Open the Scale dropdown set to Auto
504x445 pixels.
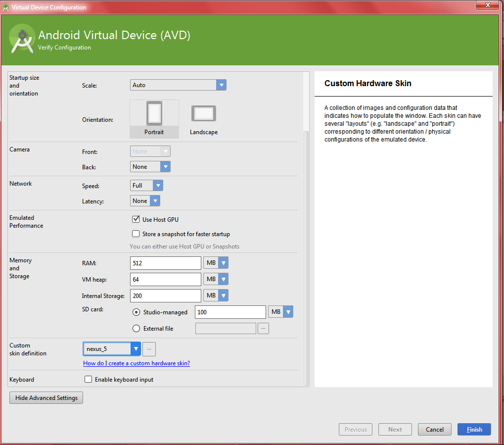(x=178, y=85)
